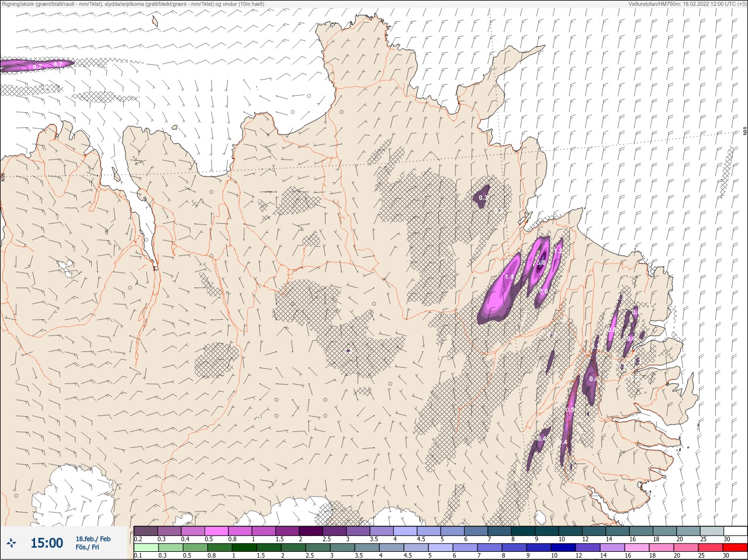Viewport: 748px width, 560px height.
Task: Pick lower scale swatch between 10 and 12
Action: (x=563, y=548)
